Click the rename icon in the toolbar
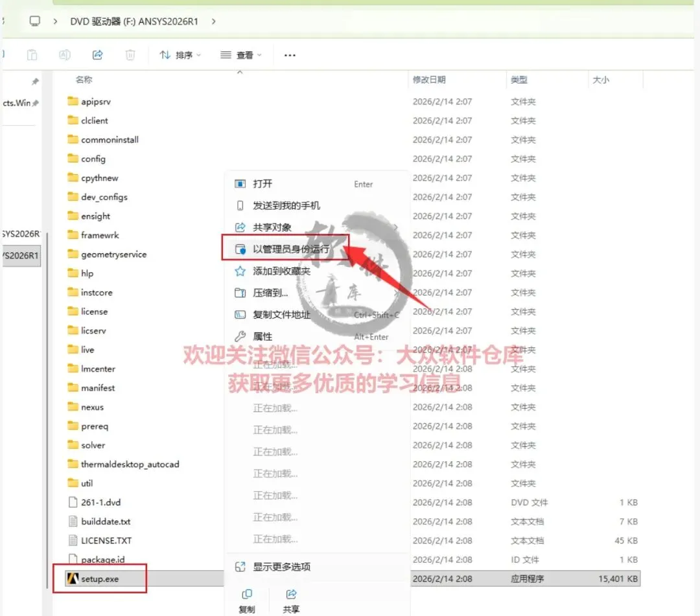This screenshot has height=616, width=700. 65,55
